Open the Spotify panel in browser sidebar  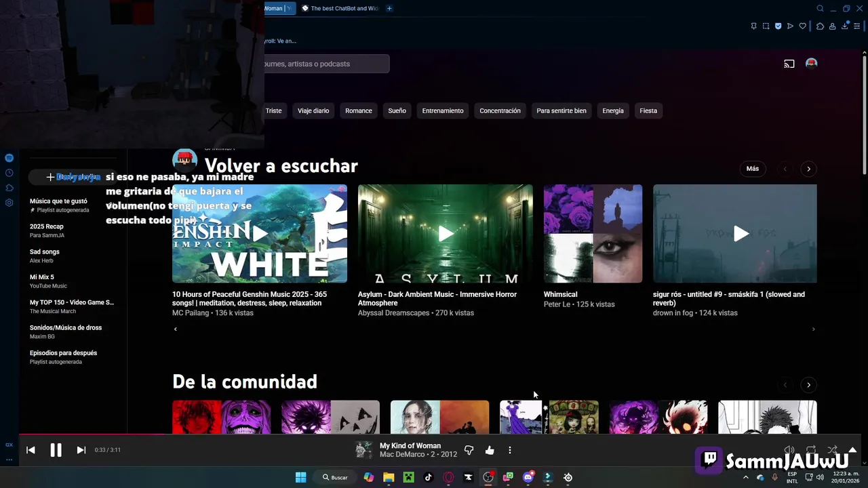[x=9, y=158]
